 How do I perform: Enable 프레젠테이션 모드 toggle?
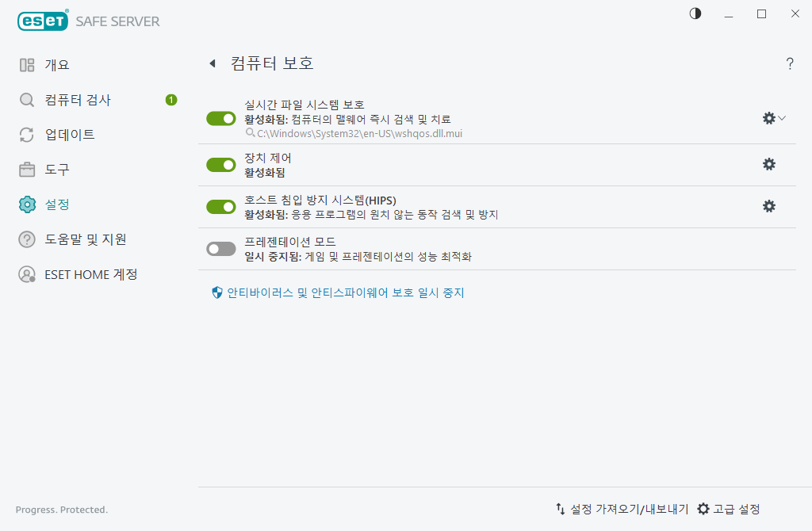click(221, 248)
